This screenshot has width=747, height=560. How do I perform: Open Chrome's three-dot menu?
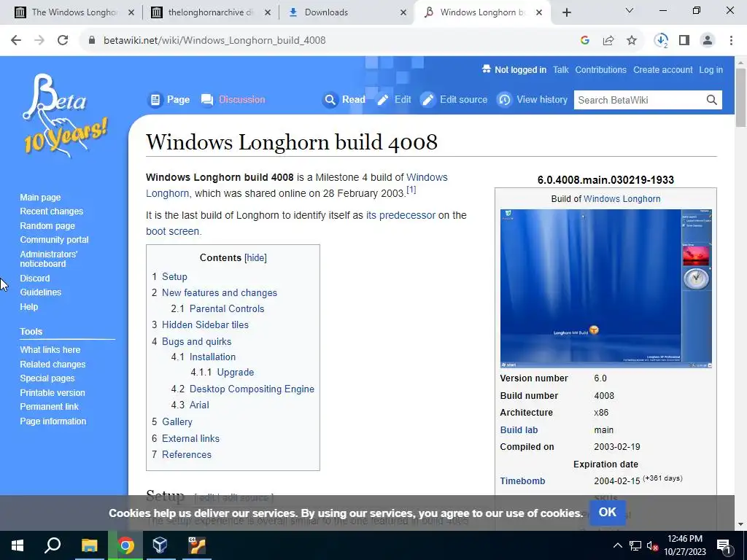click(731, 41)
